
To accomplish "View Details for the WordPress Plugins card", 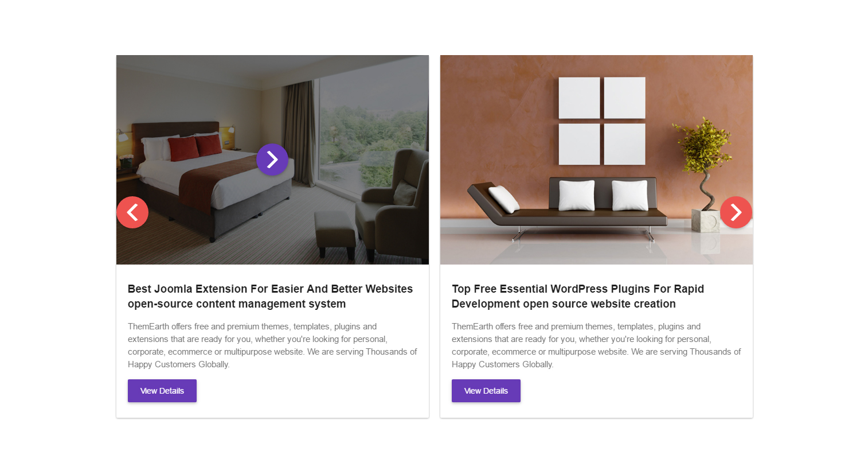I will 486,391.
